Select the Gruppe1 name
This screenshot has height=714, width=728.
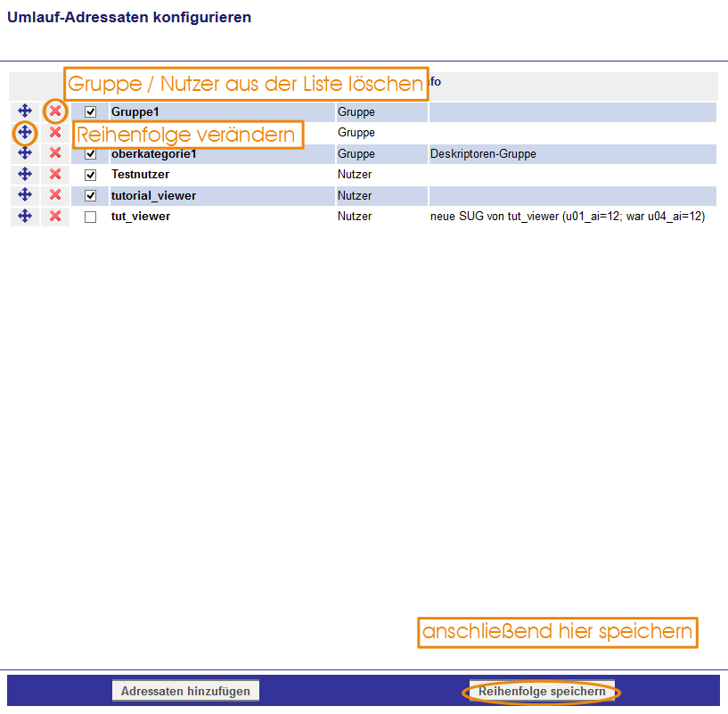135,112
